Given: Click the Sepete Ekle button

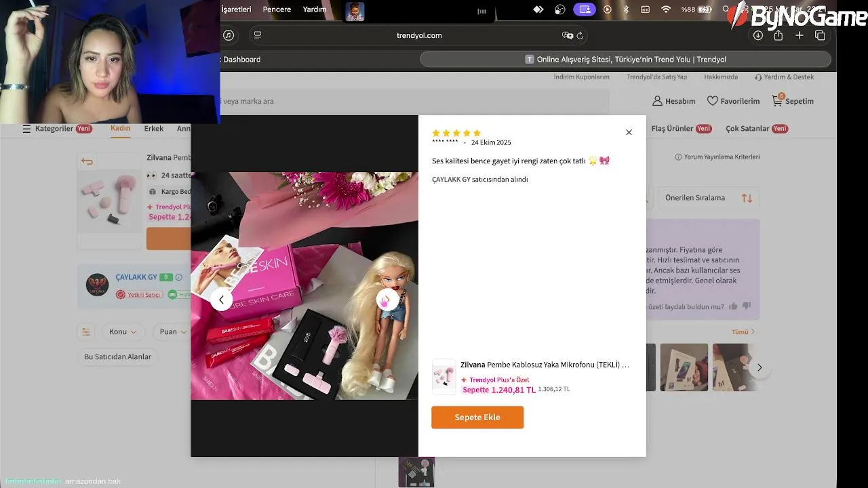Looking at the screenshot, I should coord(477,418).
